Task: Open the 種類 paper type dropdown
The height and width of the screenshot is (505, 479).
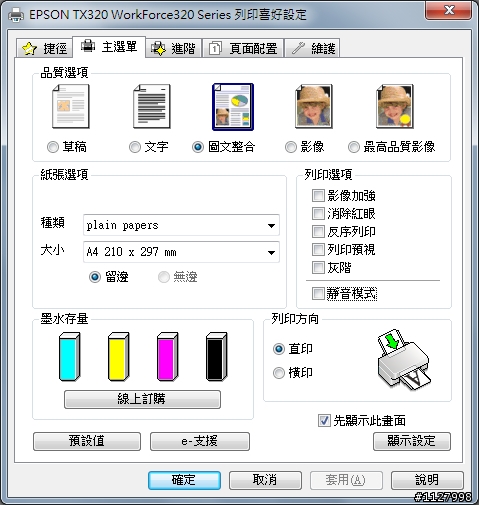Action: tap(181, 225)
